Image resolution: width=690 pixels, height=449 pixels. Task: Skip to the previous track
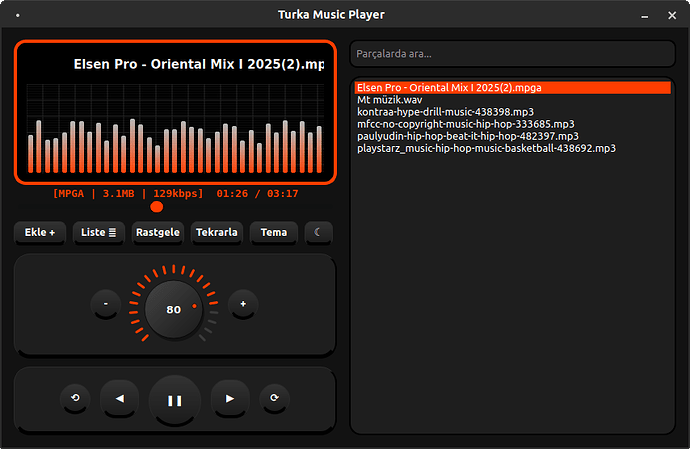tap(120, 399)
